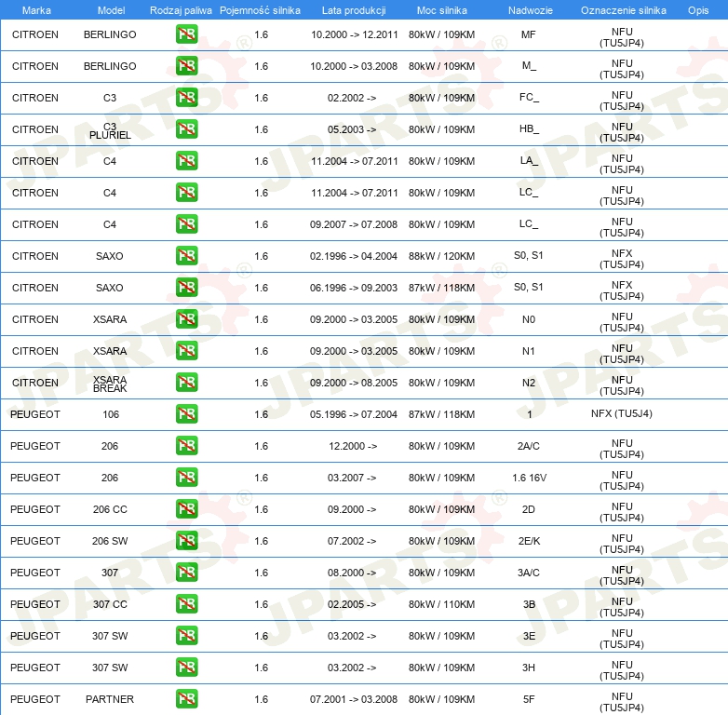The width and height of the screenshot is (728, 715).
Task: Click fuel icon in 206 1.6 16V row
Action: point(186,478)
